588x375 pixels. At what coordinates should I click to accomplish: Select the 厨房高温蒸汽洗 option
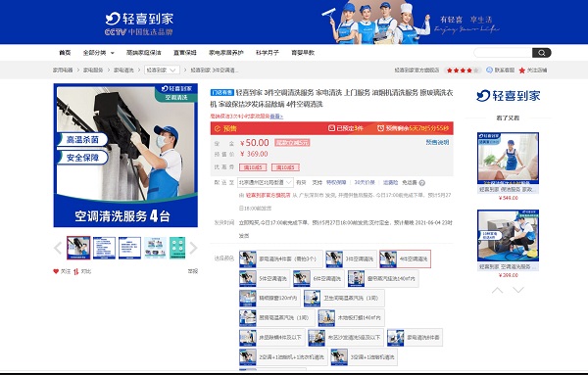tap(276, 317)
